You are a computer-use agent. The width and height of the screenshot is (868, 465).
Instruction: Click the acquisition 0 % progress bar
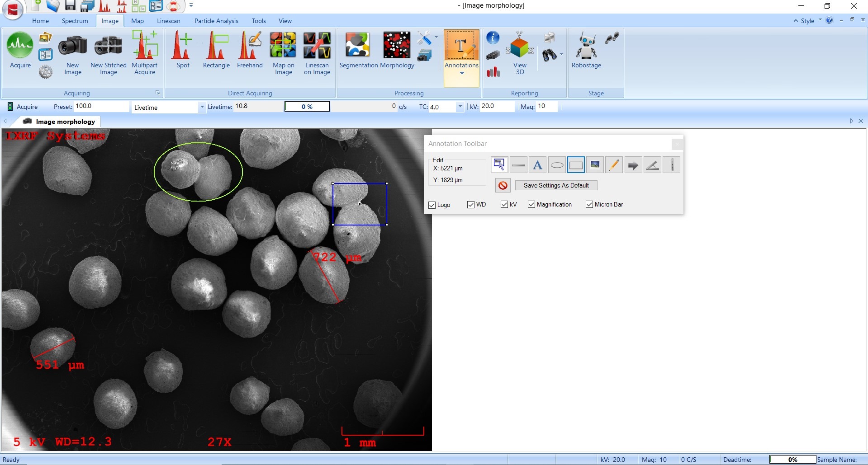(x=307, y=107)
